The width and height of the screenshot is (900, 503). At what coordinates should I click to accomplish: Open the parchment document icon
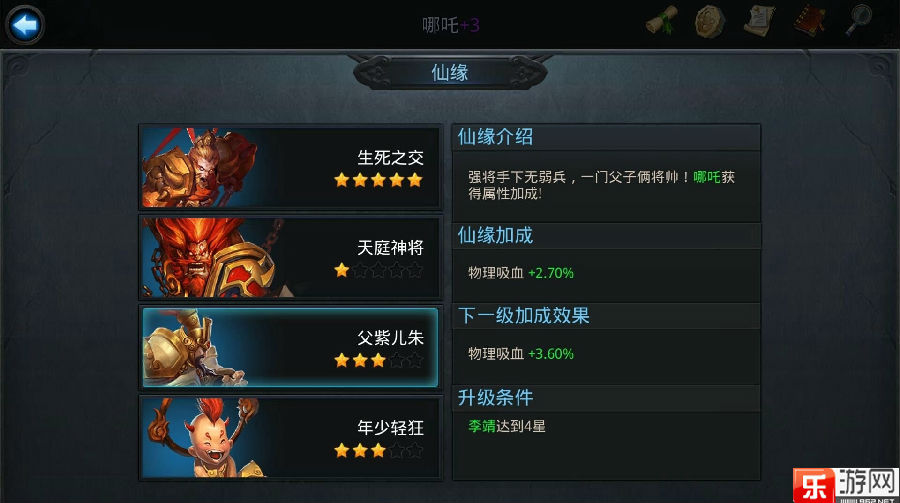click(759, 21)
